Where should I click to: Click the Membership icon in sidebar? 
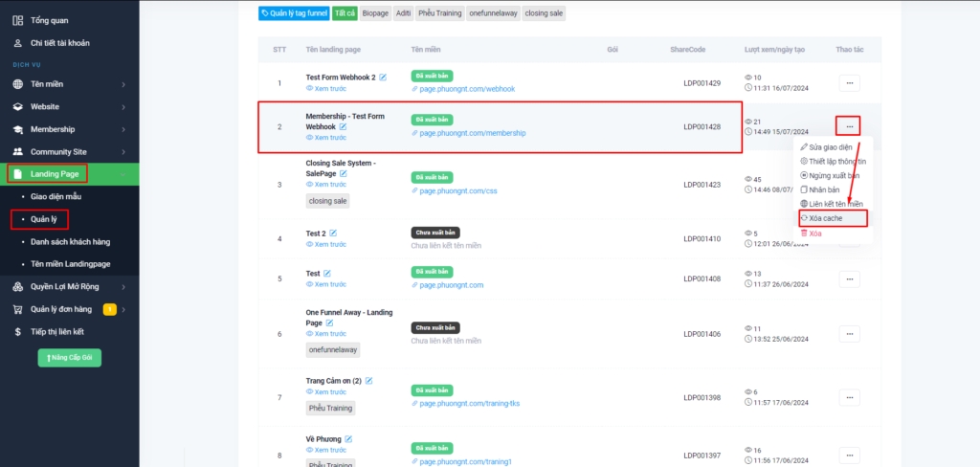coord(17,129)
